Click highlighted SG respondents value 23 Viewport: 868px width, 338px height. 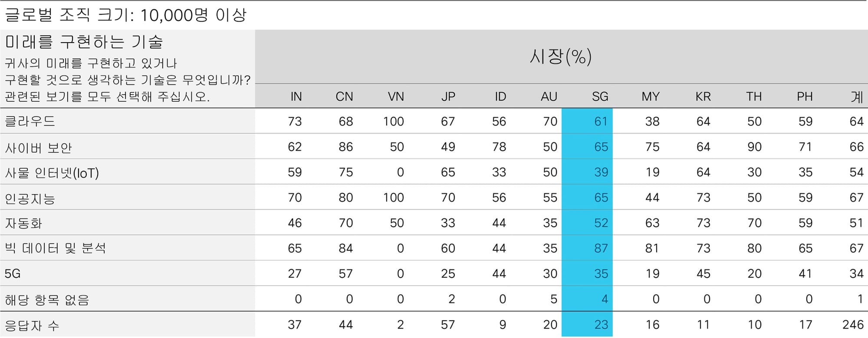click(601, 325)
